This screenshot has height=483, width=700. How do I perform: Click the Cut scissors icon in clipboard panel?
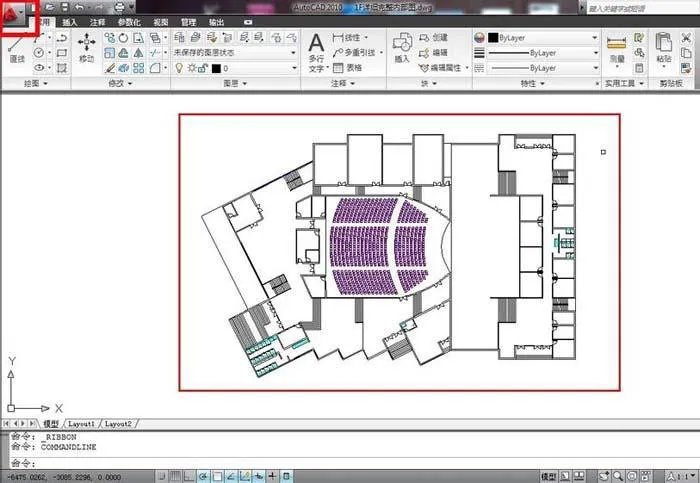687,38
